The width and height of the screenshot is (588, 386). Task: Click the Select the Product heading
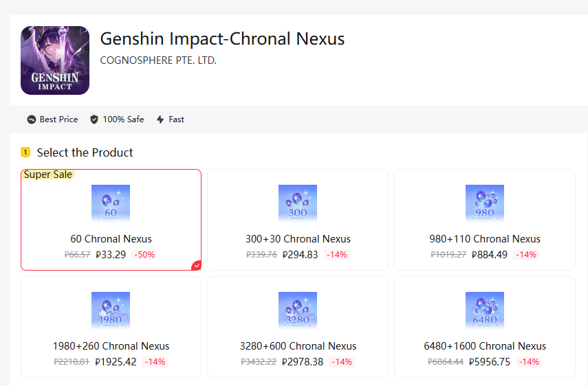85,152
